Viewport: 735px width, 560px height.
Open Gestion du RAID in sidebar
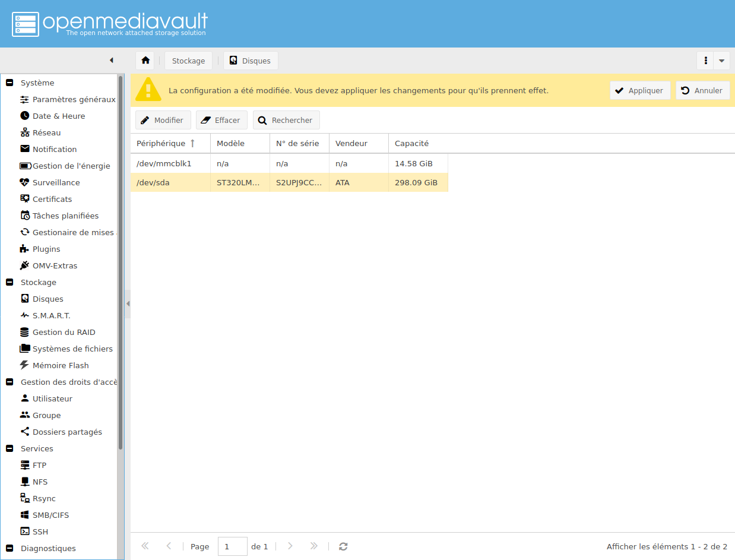pyautogui.click(x=64, y=332)
